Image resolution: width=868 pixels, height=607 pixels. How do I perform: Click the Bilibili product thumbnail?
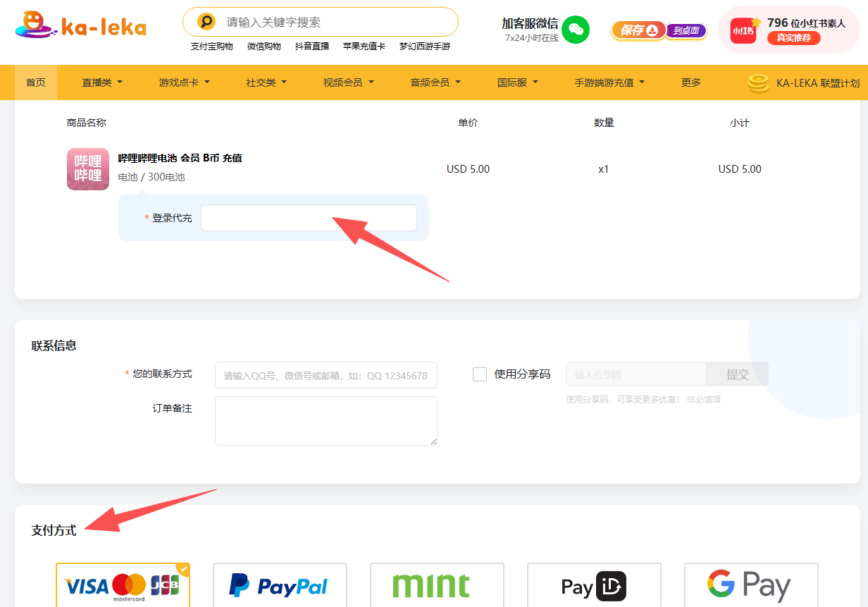(x=88, y=169)
